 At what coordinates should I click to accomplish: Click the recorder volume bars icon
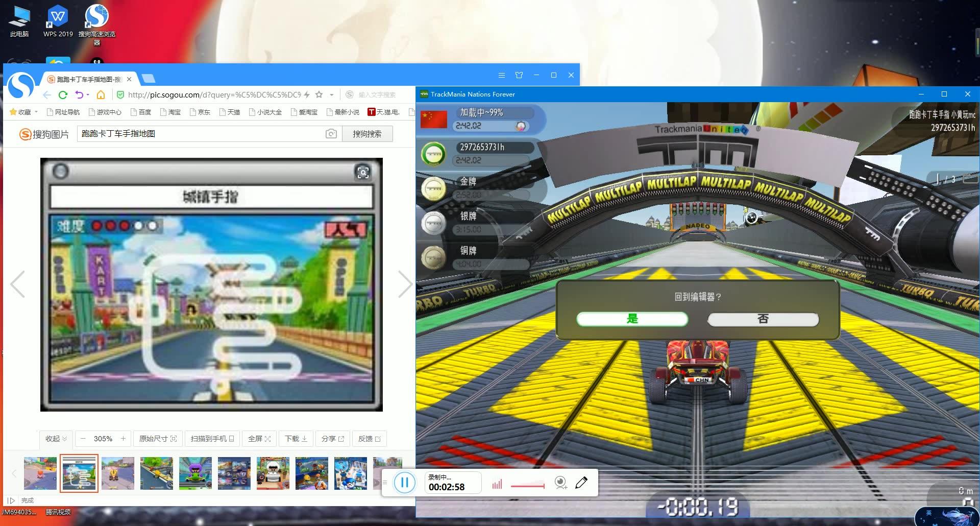[x=497, y=484]
